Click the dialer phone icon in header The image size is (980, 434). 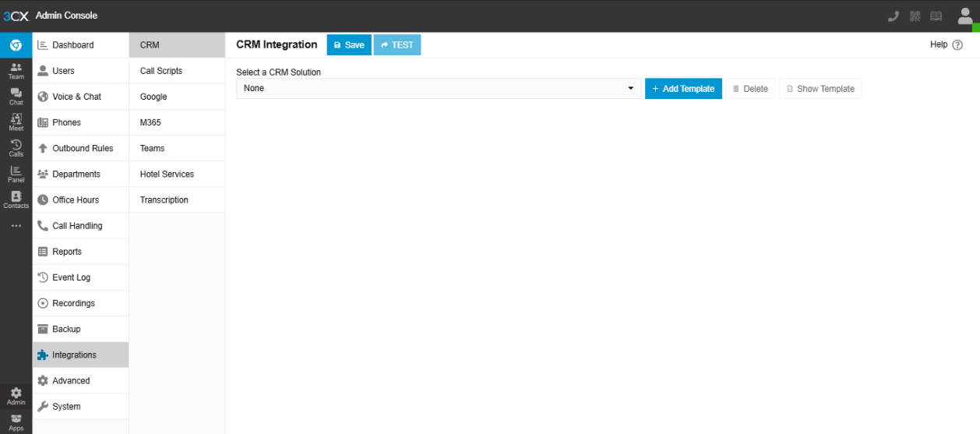coord(894,16)
